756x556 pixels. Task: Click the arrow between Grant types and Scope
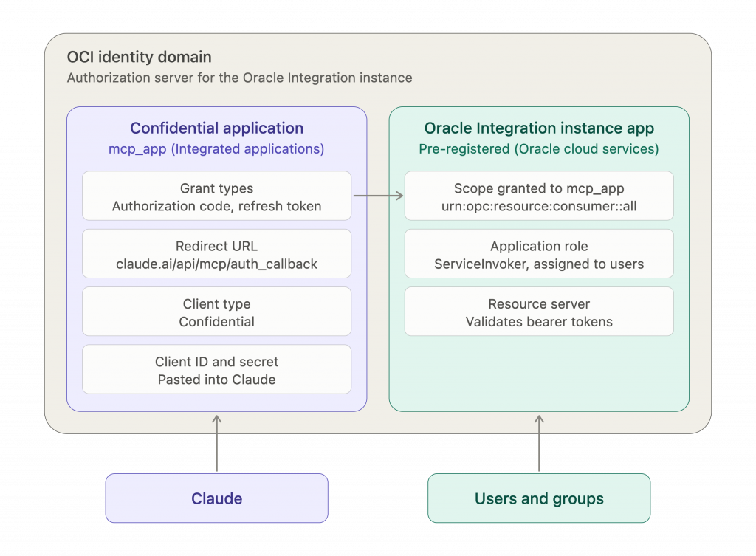[x=378, y=195]
